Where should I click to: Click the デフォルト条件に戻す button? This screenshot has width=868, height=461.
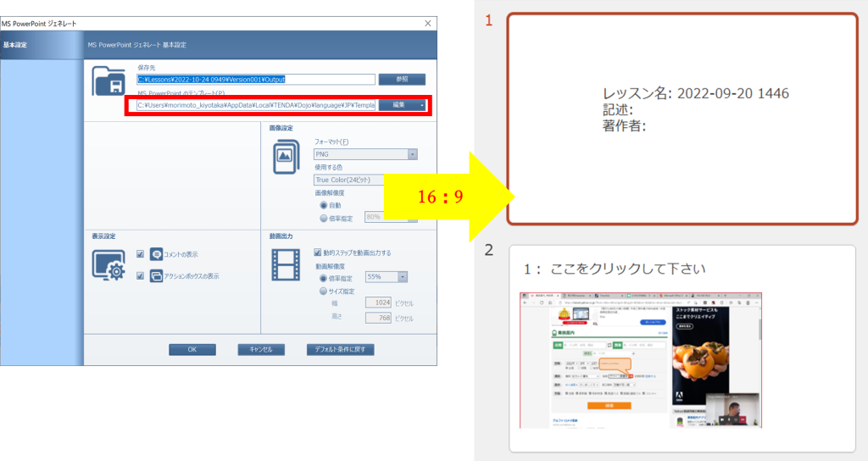pyautogui.click(x=341, y=349)
